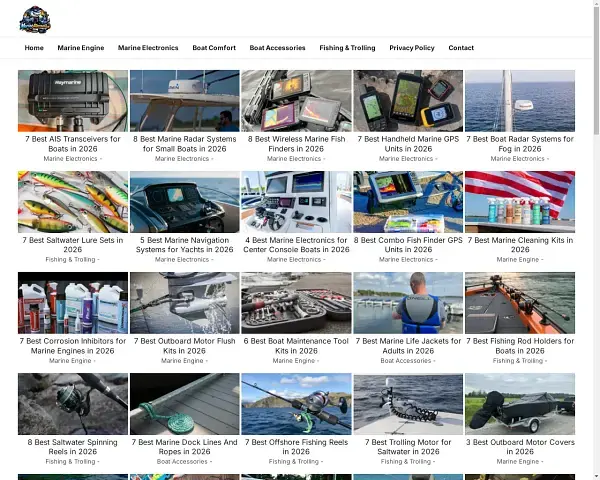Open the Privacy Policy page
The image size is (600, 480).
click(411, 48)
